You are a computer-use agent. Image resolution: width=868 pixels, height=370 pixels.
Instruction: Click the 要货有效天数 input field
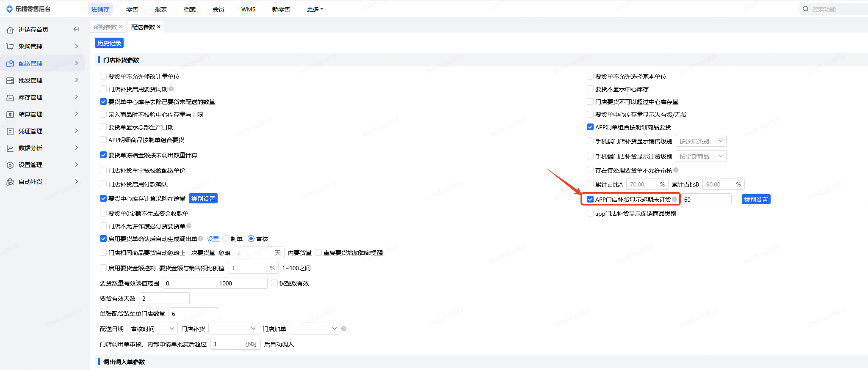coord(164,298)
